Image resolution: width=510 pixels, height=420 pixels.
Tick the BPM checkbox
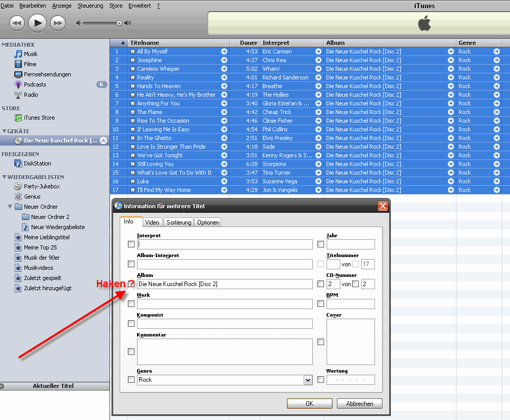point(320,303)
